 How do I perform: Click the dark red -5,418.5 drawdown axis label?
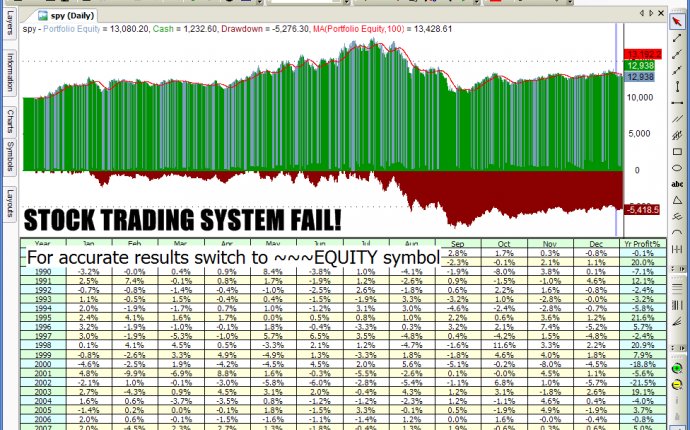pos(642,209)
